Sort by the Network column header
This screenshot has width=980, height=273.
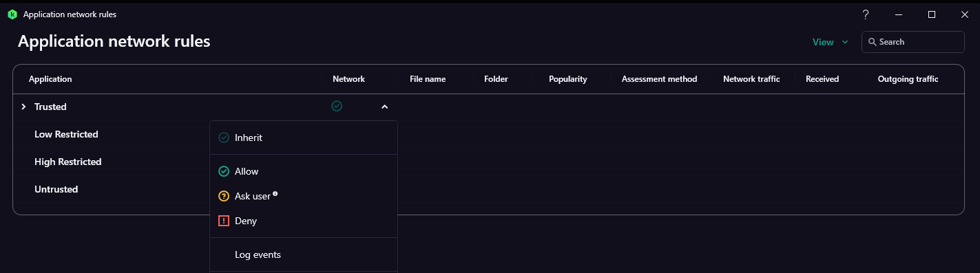[x=348, y=79]
